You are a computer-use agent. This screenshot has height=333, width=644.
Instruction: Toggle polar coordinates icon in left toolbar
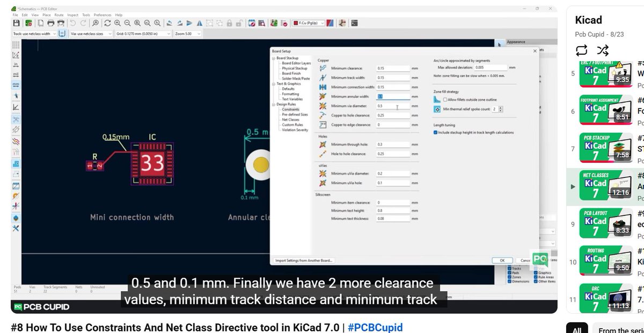[x=16, y=55]
